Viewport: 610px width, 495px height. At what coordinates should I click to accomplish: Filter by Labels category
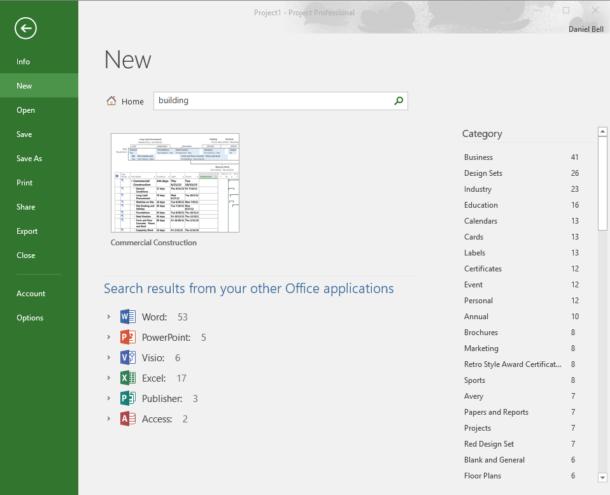pyautogui.click(x=521, y=253)
